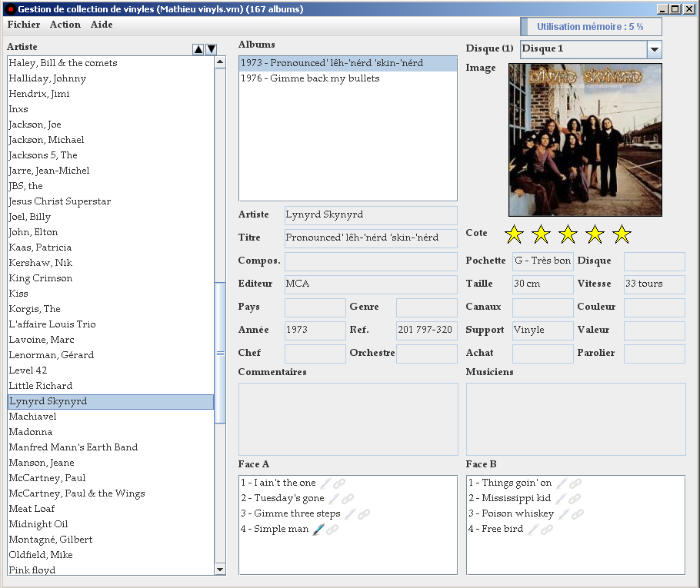
Task: Select artist Pink floyd
Action: (111, 570)
